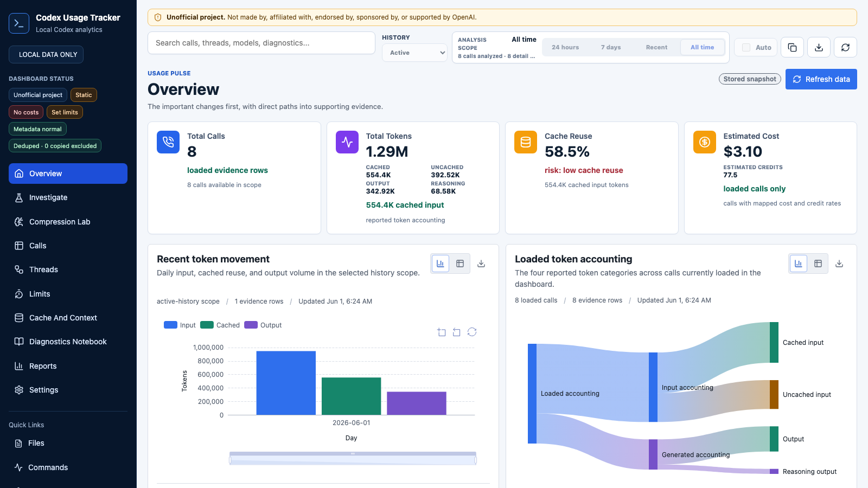Click the Total Tokens pulse icon
The image size is (868, 488).
(x=347, y=142)
